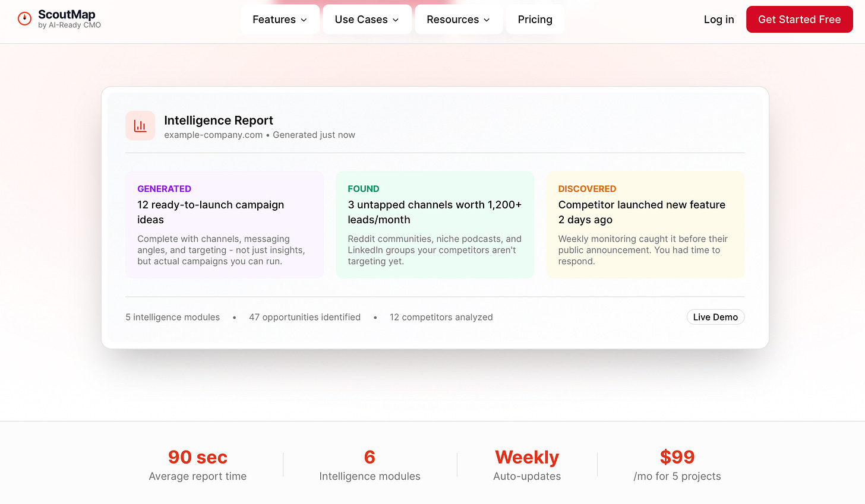Click the red '6' statistic
865x504 pixels.
(x=370, y=457)
